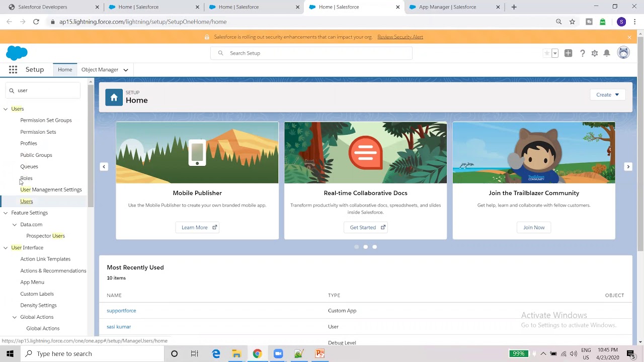Image resolution: width=644 pixels, height=362 pixels.
Task: Click the Quick Find box containing user
Action: pos(43,90)
